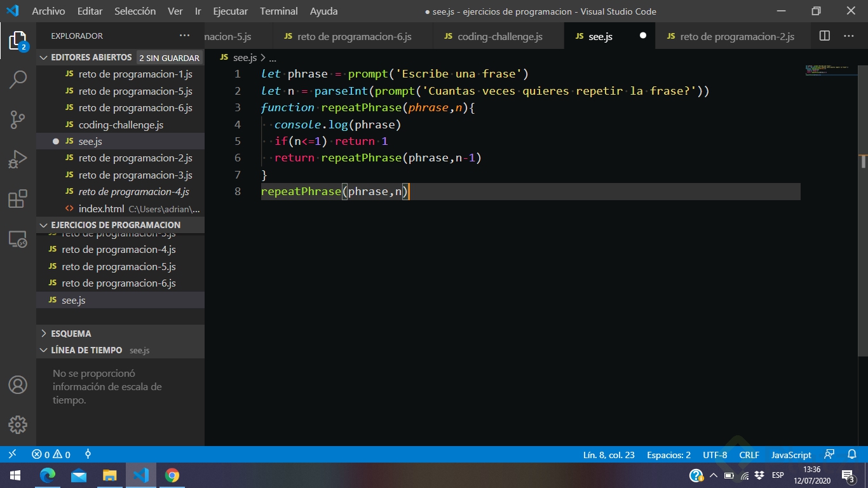Open Windows action center notifications
This screenshot has height=488, width=868.
pos(848,475)
